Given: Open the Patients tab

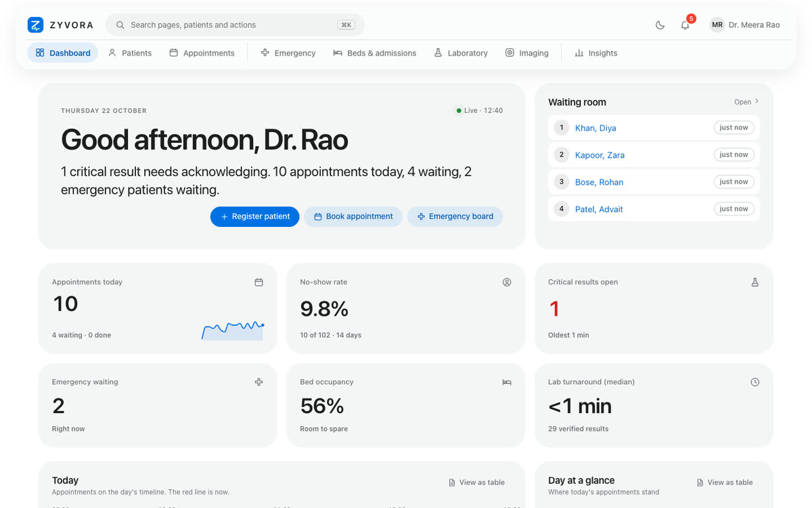Looking at the screenshot, I should click(x=130, y=53).
